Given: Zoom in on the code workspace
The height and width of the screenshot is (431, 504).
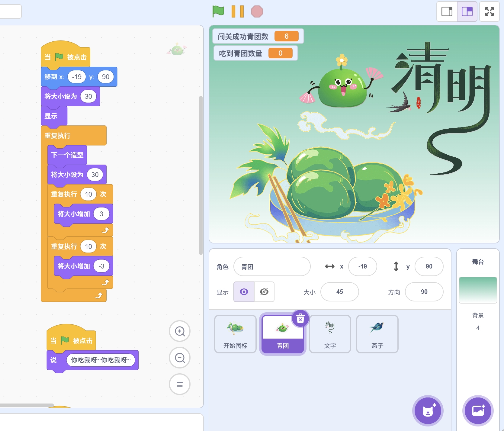Looking at the screenshot, I should [x=180, y=331].
